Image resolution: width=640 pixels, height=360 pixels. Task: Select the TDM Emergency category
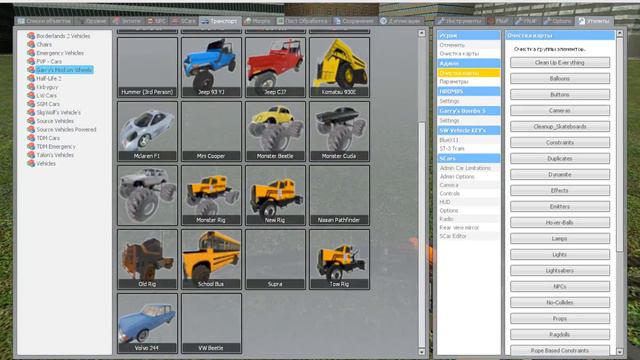tap(56, 147)
